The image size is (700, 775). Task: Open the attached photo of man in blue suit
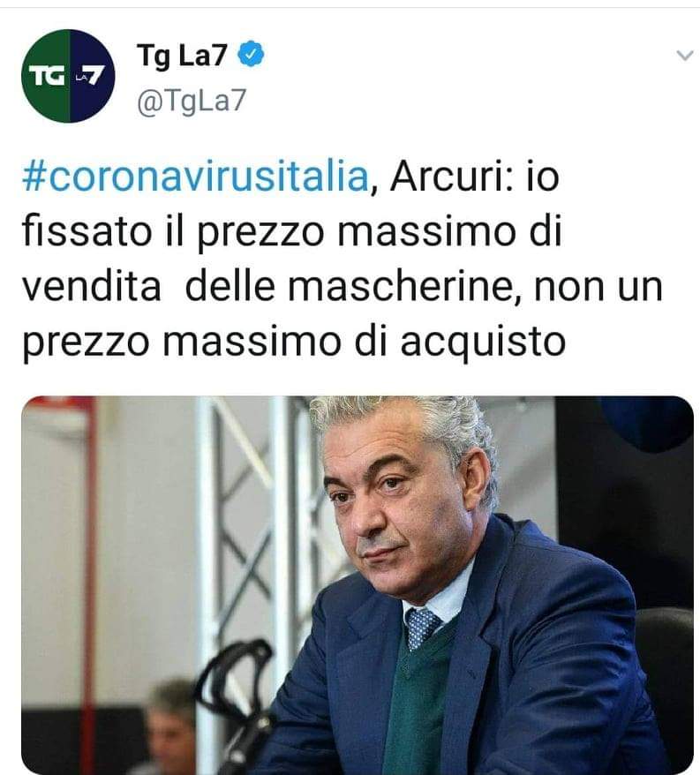click(x=358, y=584)
